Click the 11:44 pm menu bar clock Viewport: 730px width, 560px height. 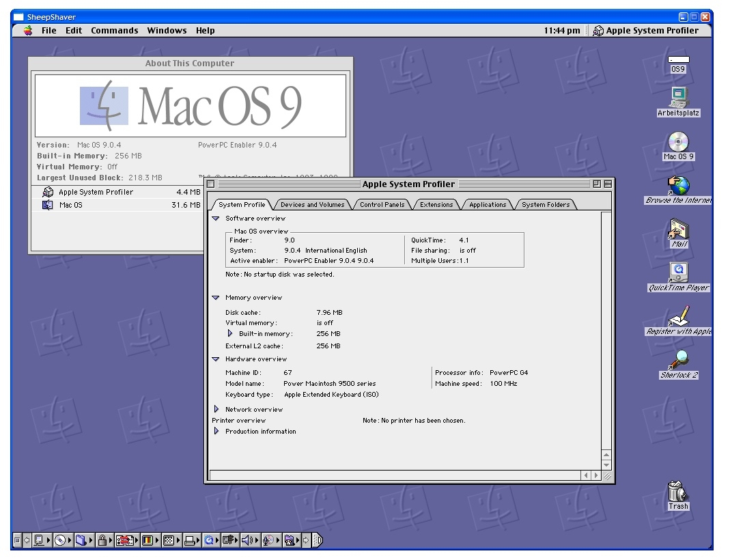coord(562,30)
